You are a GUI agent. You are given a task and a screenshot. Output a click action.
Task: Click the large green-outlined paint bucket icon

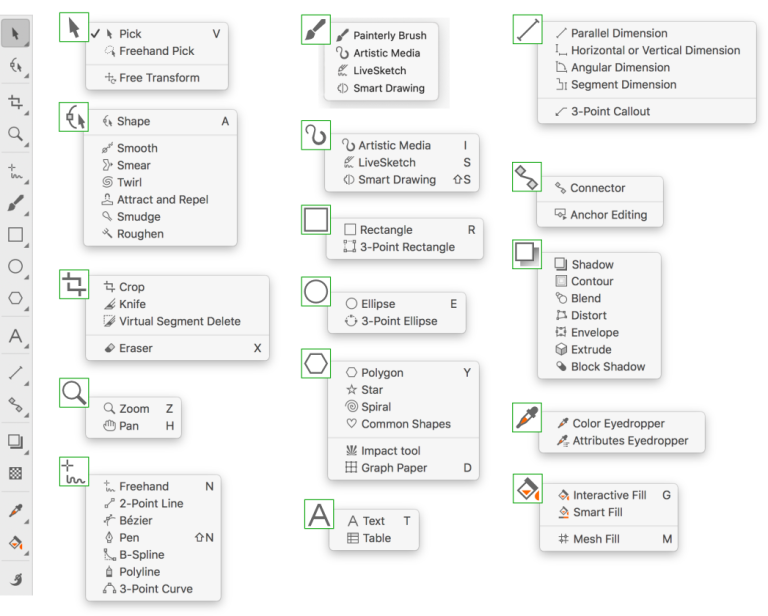click(x=526, y=489)
